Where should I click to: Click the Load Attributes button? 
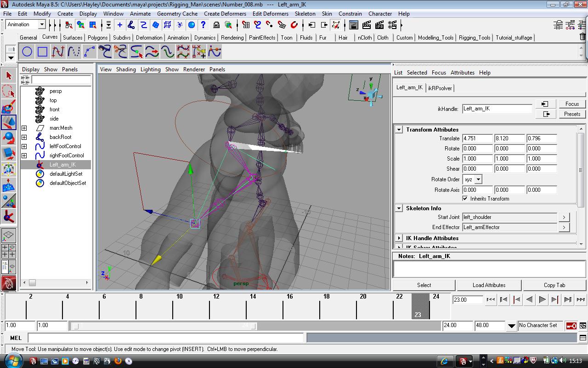(x=489, y=285)
